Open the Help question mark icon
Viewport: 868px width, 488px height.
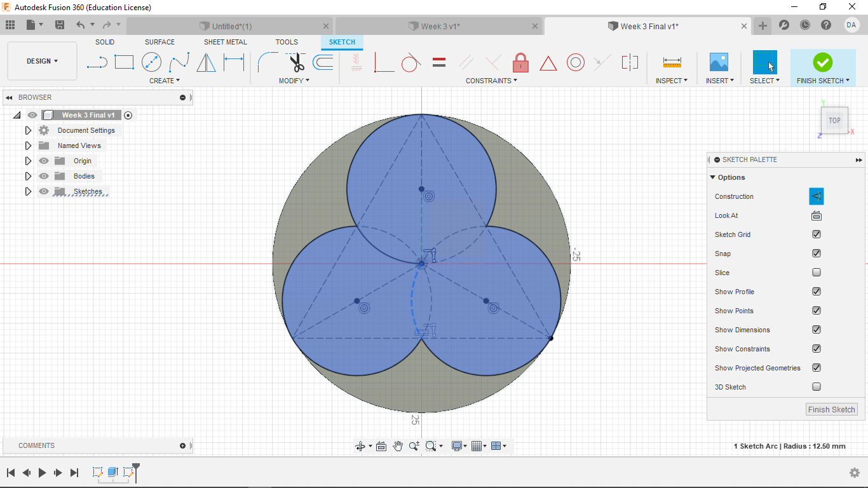826,25
